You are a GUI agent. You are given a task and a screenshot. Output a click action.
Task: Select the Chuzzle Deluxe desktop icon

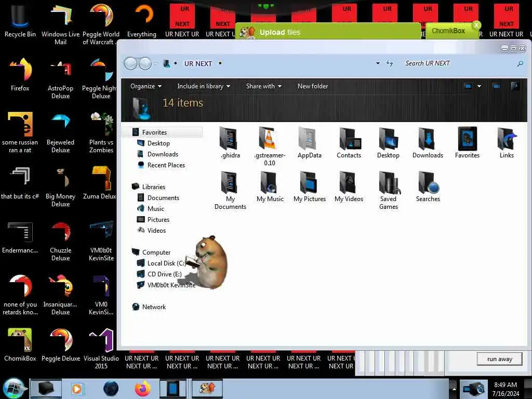[x=60, y=241]
